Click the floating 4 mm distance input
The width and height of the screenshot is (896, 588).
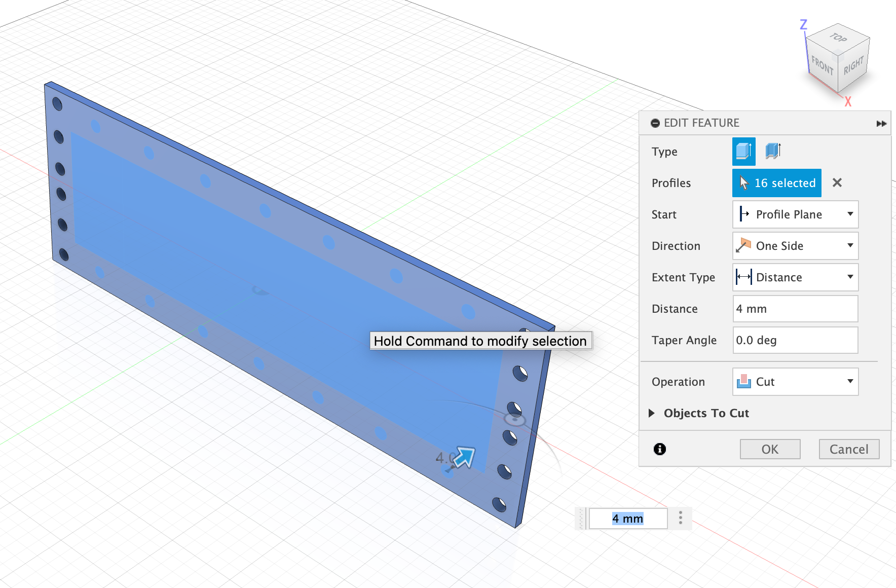(x=628, y=519)
